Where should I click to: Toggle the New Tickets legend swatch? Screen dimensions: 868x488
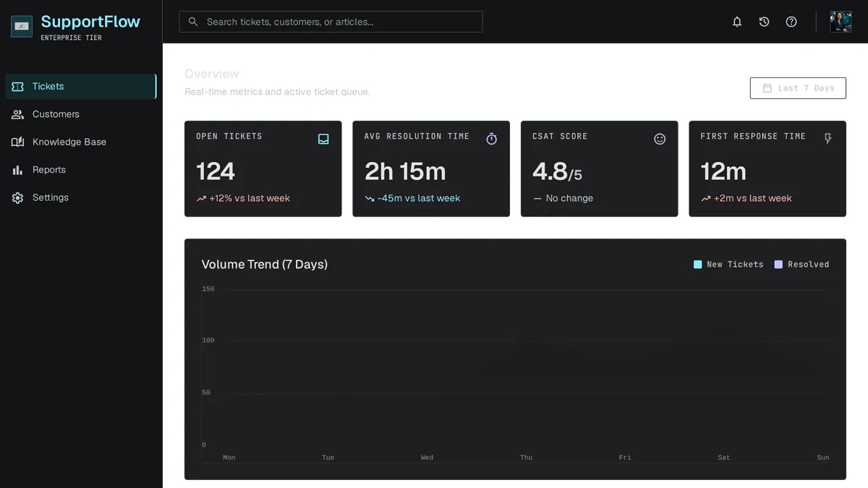tap(698, 265)
